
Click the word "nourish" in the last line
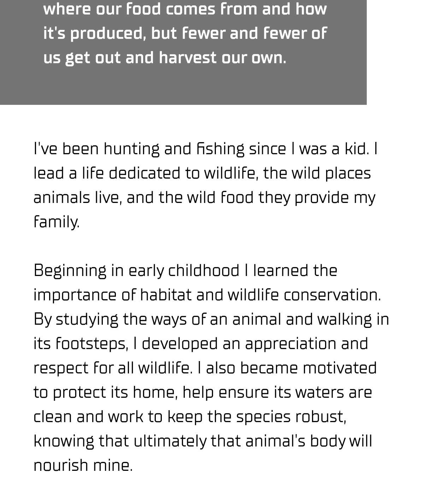click(61, 465)
